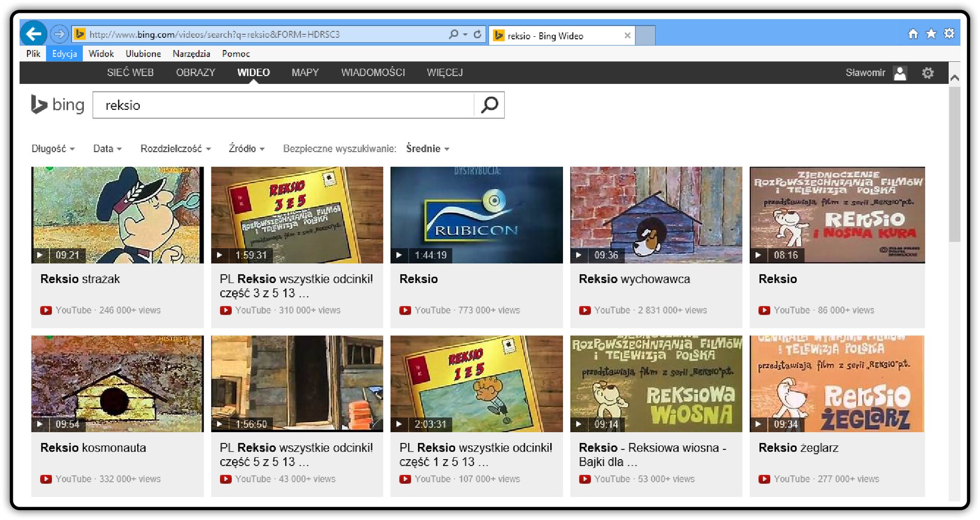Screen dimensions: 980x520
Task: Open browser Tools gear icon
Action: click(x=949, y=34)
